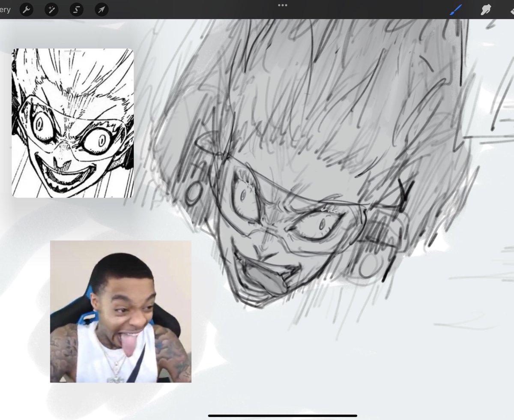This screenshot has height=420, width=514.
Task: Open the Adjustments magic wand menu
Action: [51, 9]
